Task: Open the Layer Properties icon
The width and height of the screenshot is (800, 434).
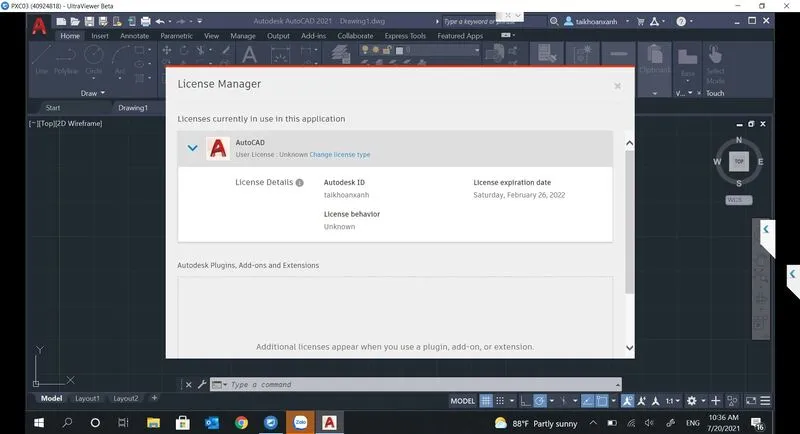Action: click(340, 54)
